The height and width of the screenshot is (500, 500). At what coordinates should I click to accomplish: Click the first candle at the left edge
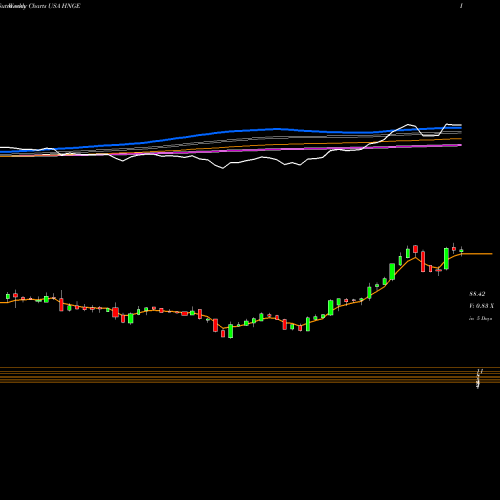pyautogui.click(x=8, y=296)
